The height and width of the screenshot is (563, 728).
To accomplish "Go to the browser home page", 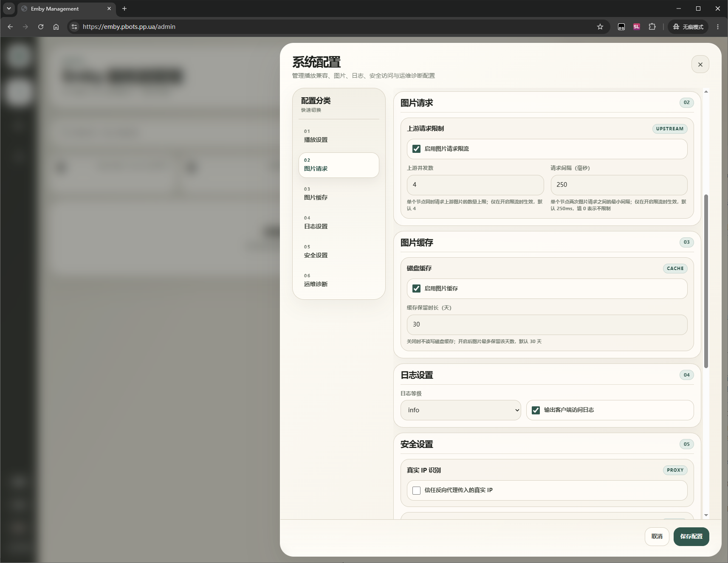I will click(56, 27).
